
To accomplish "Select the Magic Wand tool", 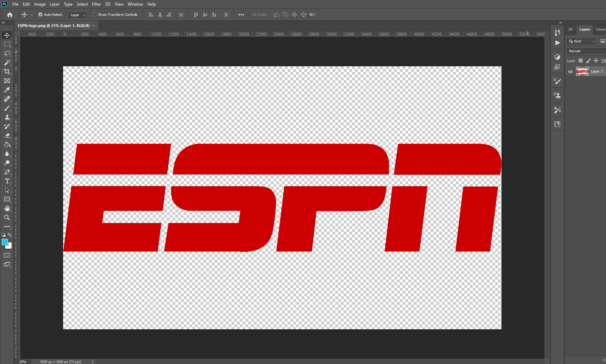I will point(7,62).
